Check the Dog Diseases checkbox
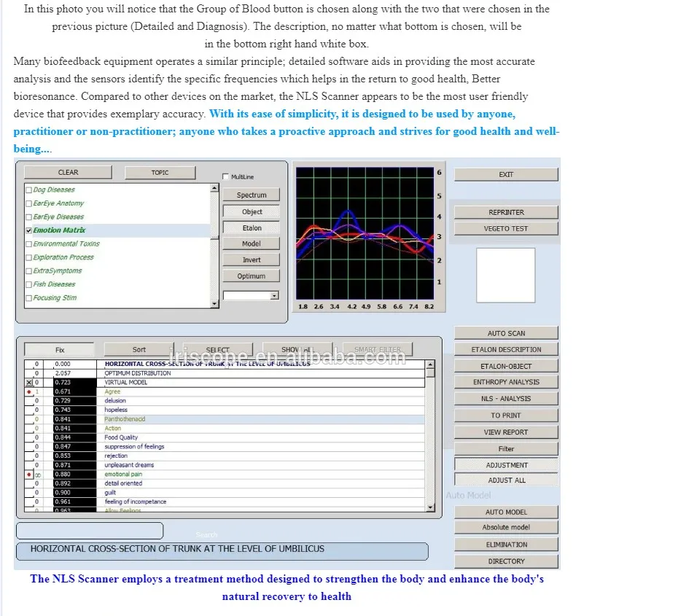The width and height of the screenshot is (697, 616). click(x=29, y=190)
